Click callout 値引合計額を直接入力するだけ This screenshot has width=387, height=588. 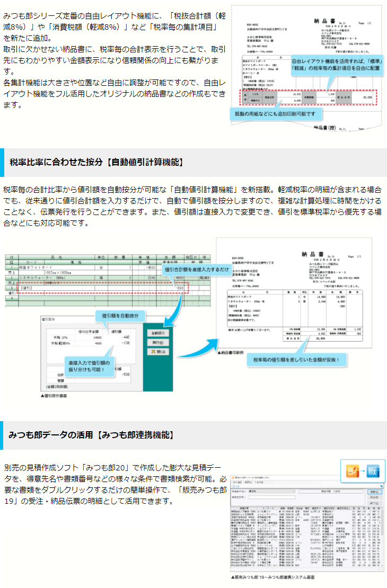pos(197,269)
